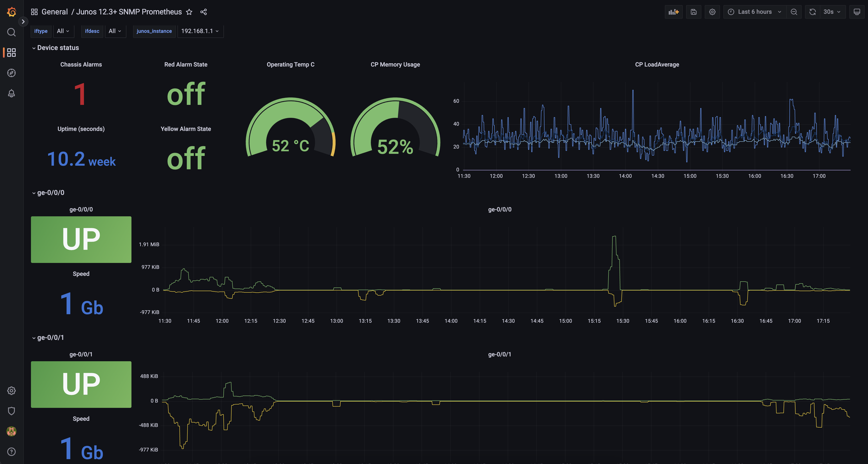Save the dashboard

pos(694,12)
